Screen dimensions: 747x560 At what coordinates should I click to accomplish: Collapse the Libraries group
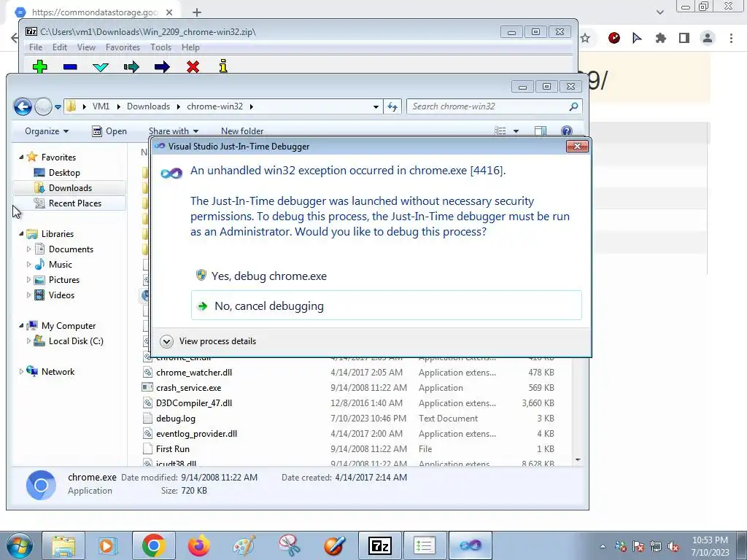(x=21, y=233)
